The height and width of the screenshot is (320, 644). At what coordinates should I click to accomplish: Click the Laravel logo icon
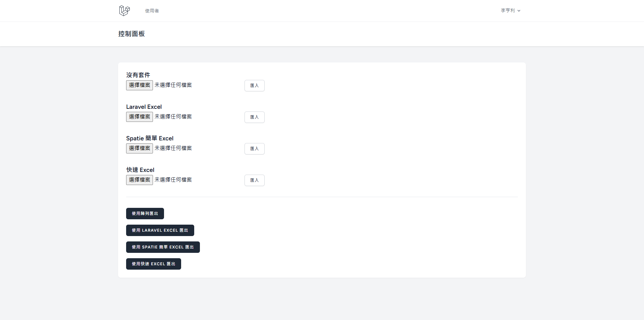pyautogui.click(x=124, y=11)
